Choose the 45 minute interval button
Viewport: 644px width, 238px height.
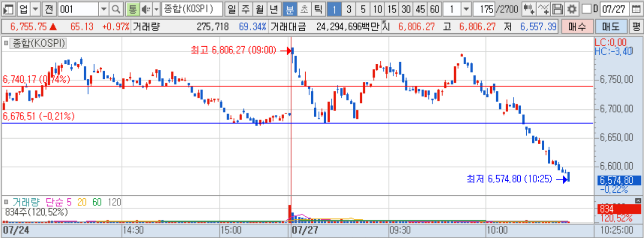click(x=421, y=9)
